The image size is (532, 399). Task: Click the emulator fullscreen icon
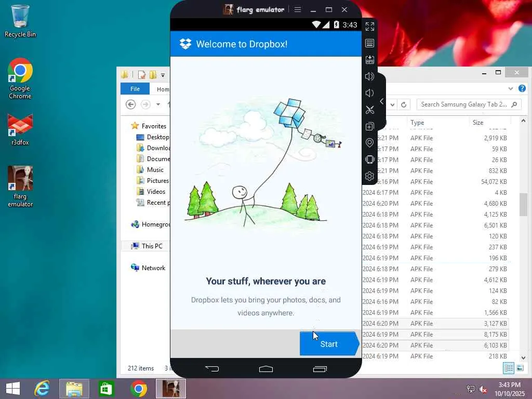pyautogui.click(x=369, y=26)
